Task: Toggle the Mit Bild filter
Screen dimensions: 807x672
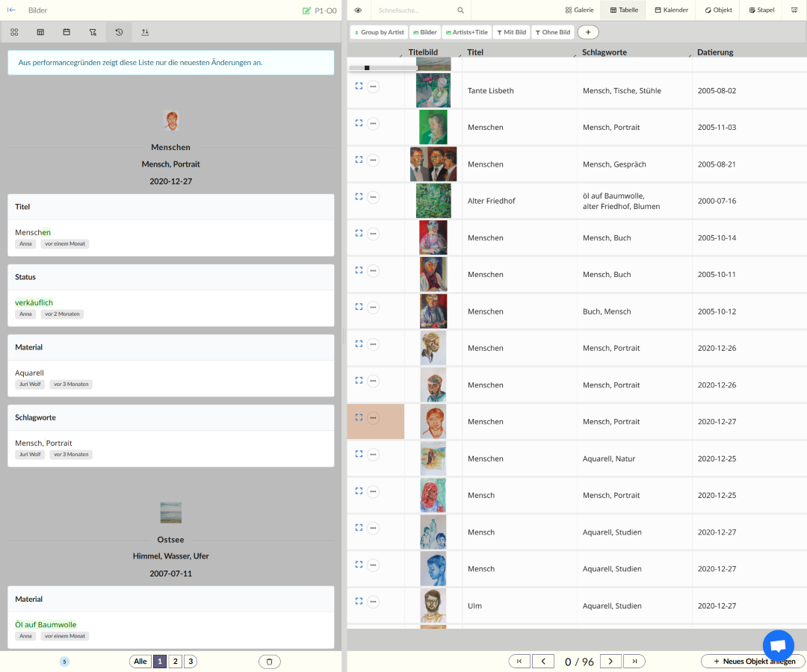Action: [x=511, y=32]
